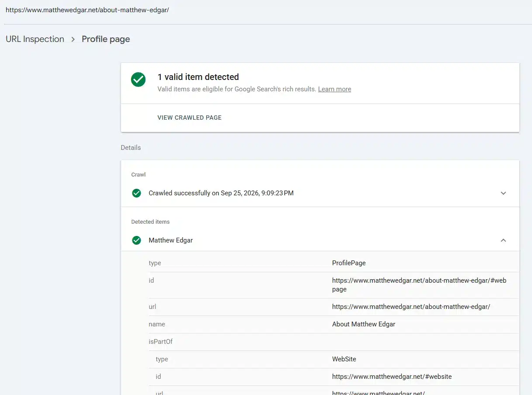The image size is (532, 395).
Task: Click the 'name' property label
Action: click(157, 324)
